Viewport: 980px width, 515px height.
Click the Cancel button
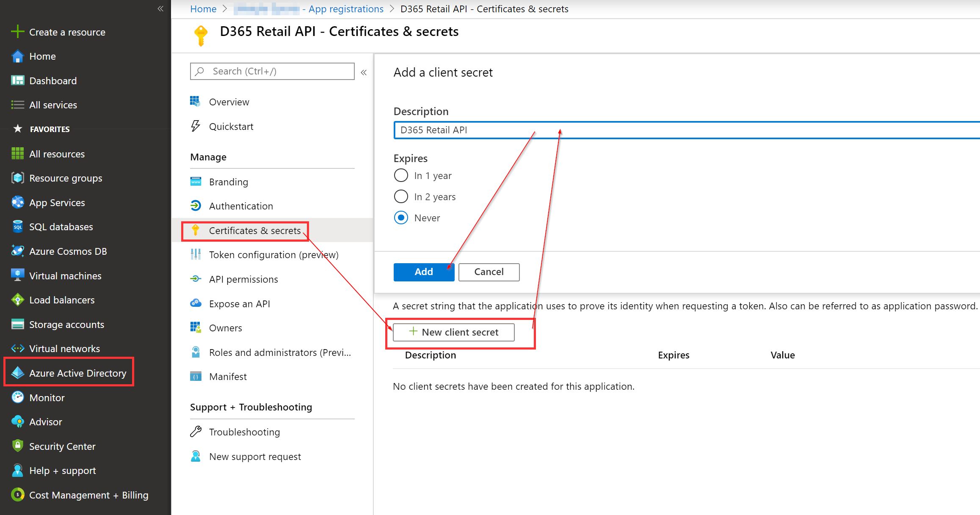489,272
